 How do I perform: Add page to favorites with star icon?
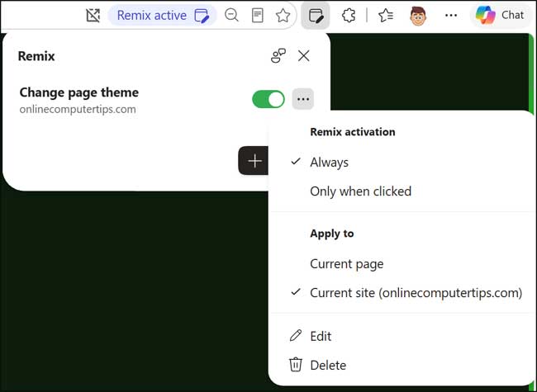283,16
